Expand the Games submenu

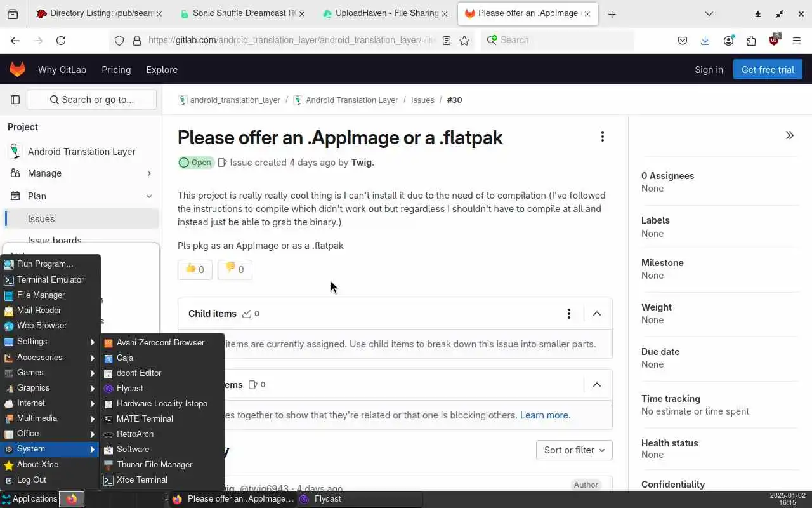(x=50, y=372)
